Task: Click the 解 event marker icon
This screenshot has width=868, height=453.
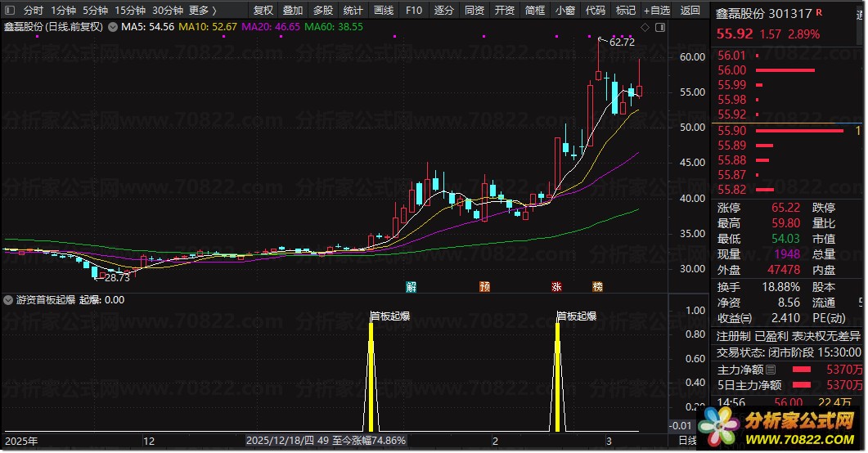Action: [411, 286]
